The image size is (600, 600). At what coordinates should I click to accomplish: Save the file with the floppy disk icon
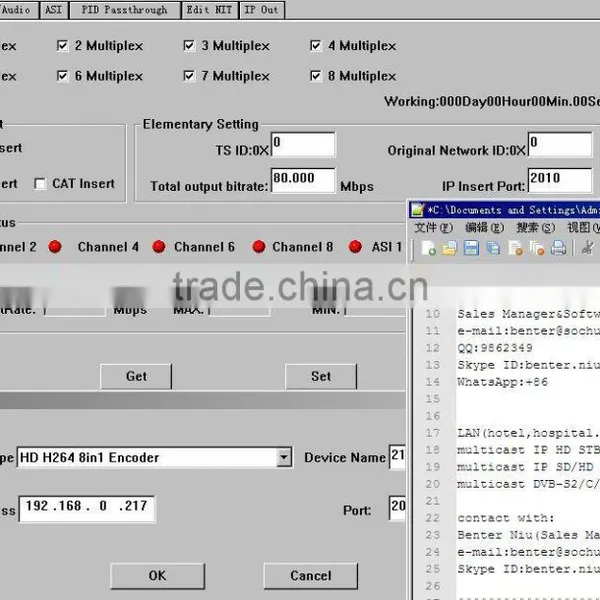tap(471, 248)
